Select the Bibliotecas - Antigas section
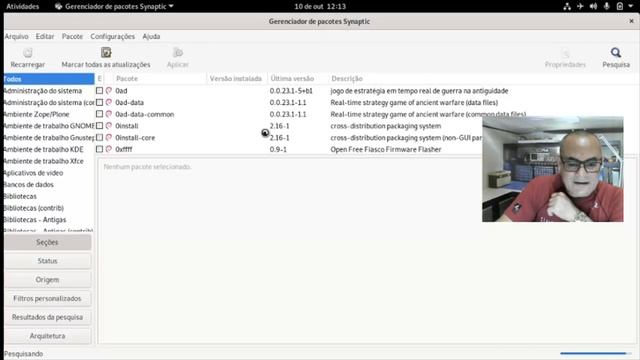Screen dimensions: 640x360 click(49, 220)
